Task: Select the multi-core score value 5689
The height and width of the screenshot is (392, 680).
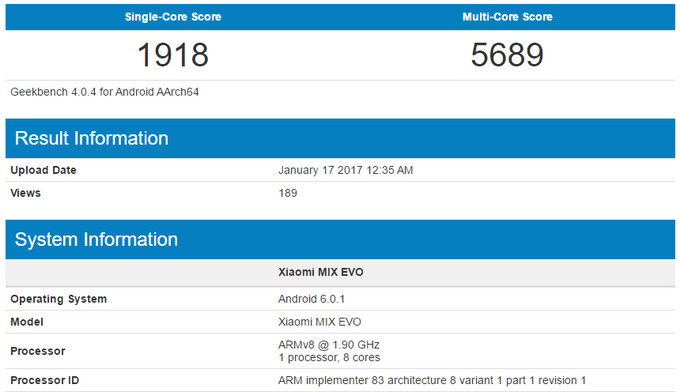Action: pos(507,55)
